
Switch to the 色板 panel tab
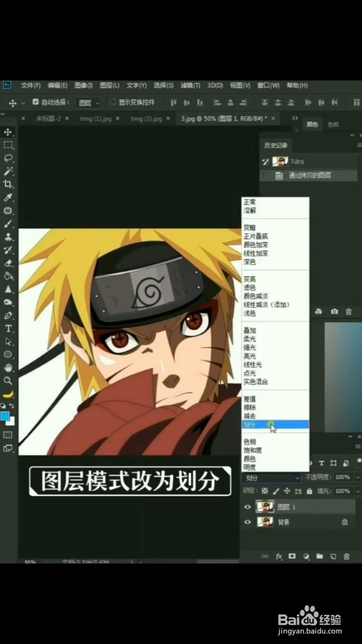tap(333, 124)
